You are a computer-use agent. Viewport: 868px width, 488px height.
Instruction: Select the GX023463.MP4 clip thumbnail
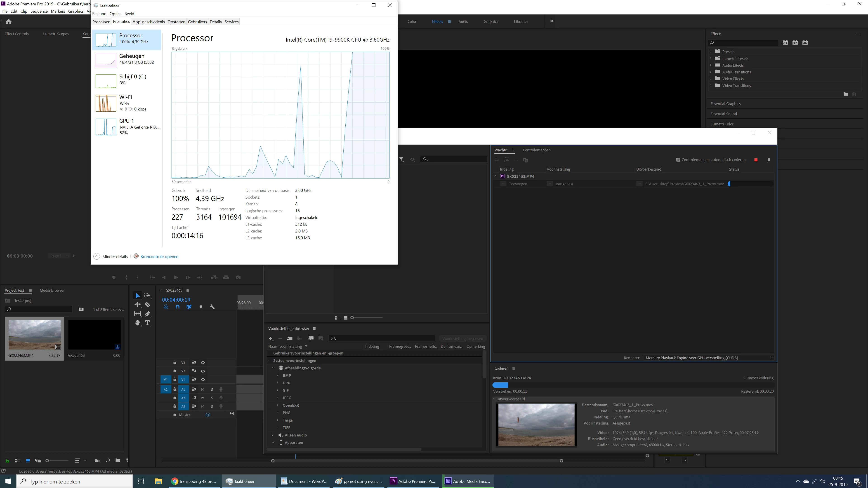[34, 335]
